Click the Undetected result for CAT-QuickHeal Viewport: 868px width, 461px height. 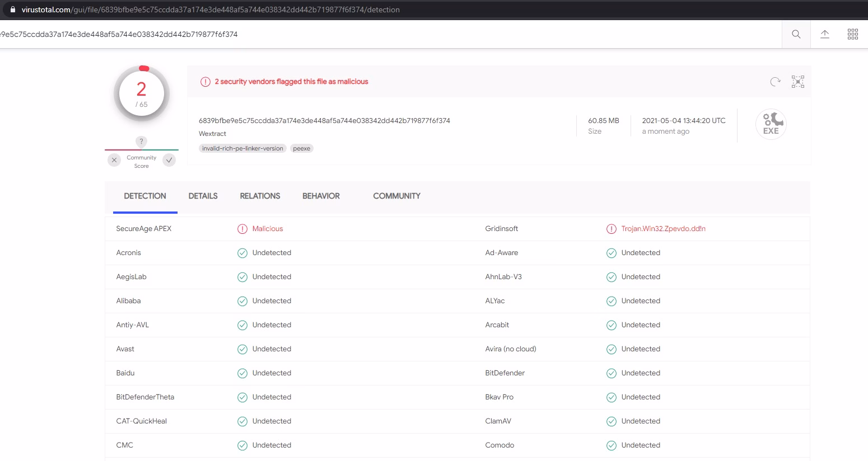click(272, 421)
